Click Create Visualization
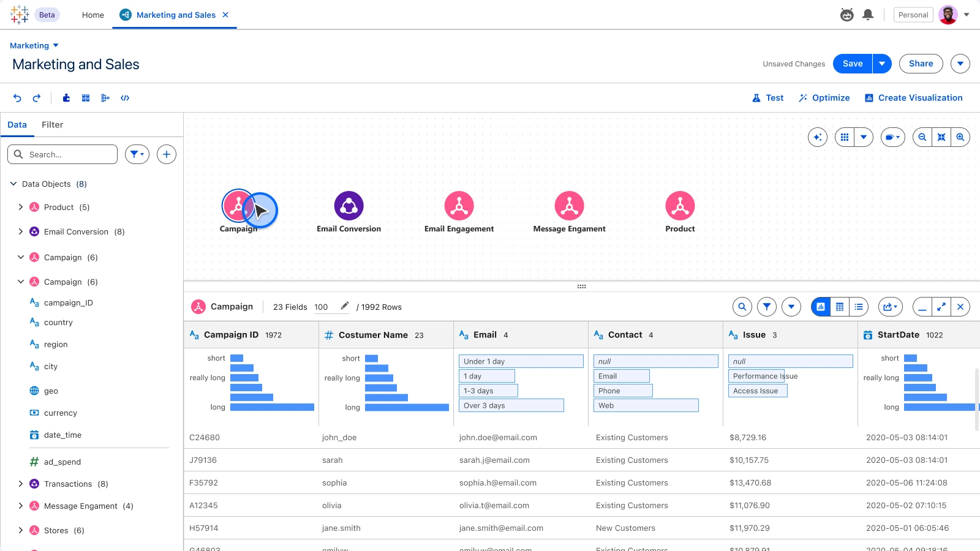This screenshot has width=980, height=551. coord(914,98)
